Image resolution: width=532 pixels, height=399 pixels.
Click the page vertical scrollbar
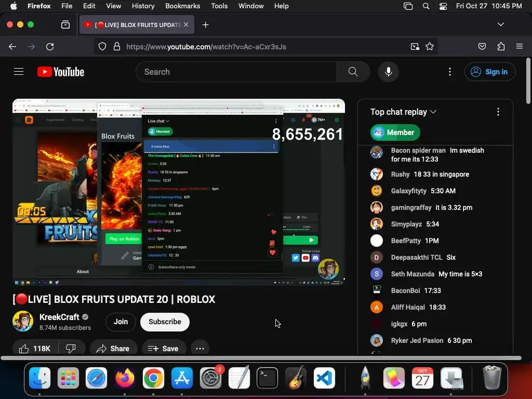click(x=528, y=81)
